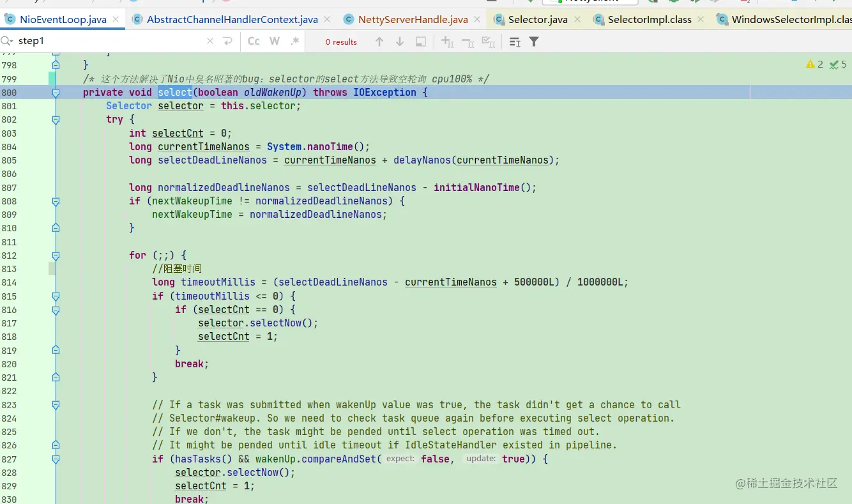Clear the step1 search text

click(210, 42)
